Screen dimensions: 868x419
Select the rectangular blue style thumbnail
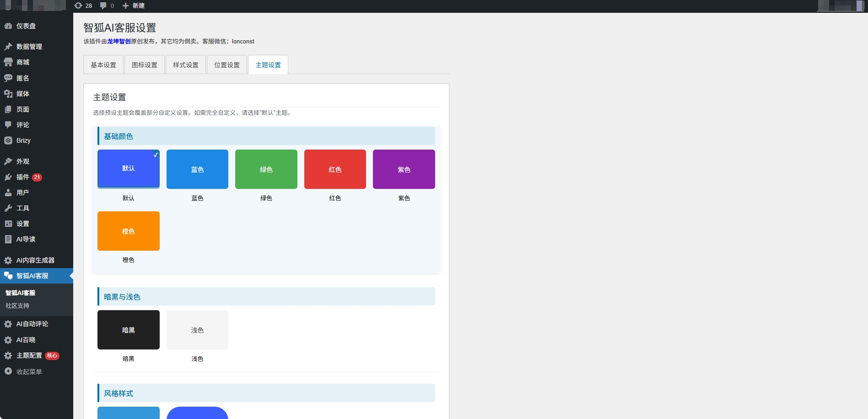point(129,413)
